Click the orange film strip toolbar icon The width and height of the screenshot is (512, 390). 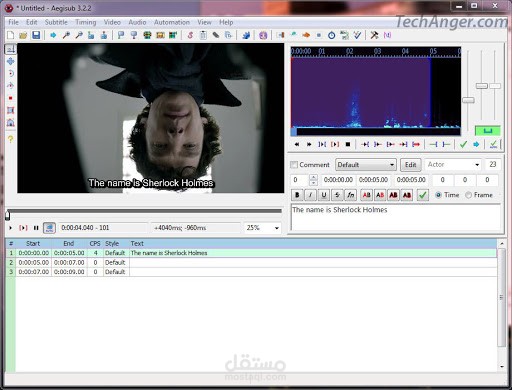[160, 35]
